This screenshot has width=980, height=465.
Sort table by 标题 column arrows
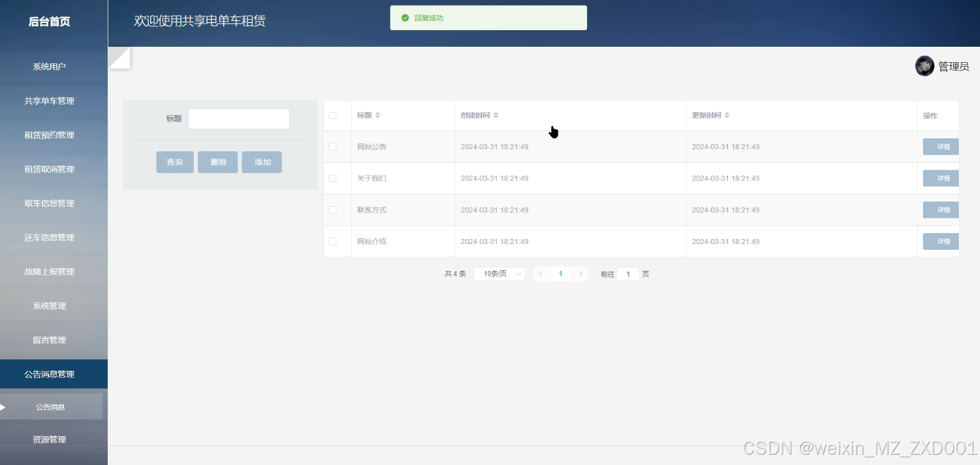[378, 115]
